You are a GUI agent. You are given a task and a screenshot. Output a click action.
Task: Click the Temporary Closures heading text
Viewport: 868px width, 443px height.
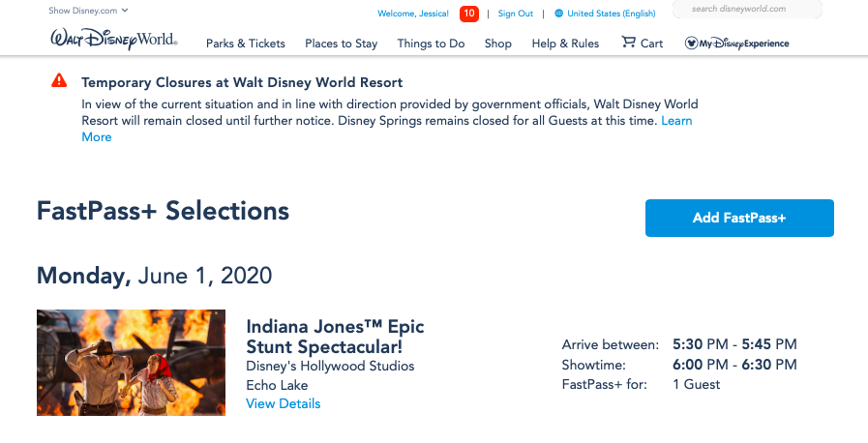(x=242, y=83)
